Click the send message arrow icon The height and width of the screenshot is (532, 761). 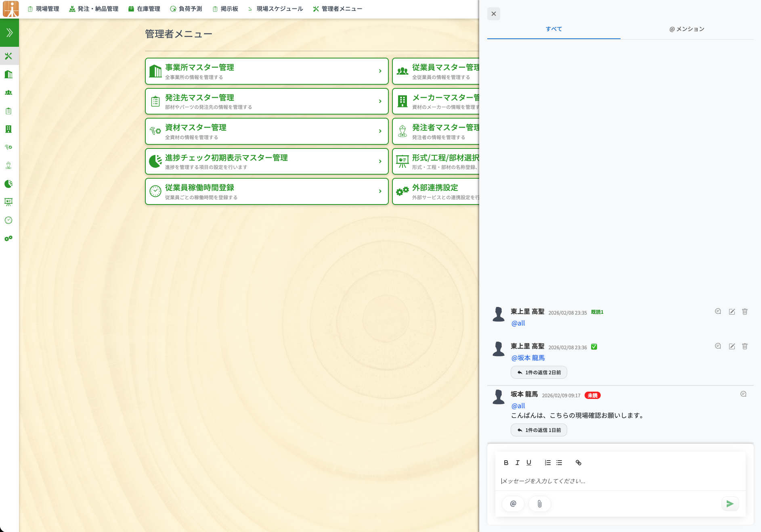click(x=730, y=504)
